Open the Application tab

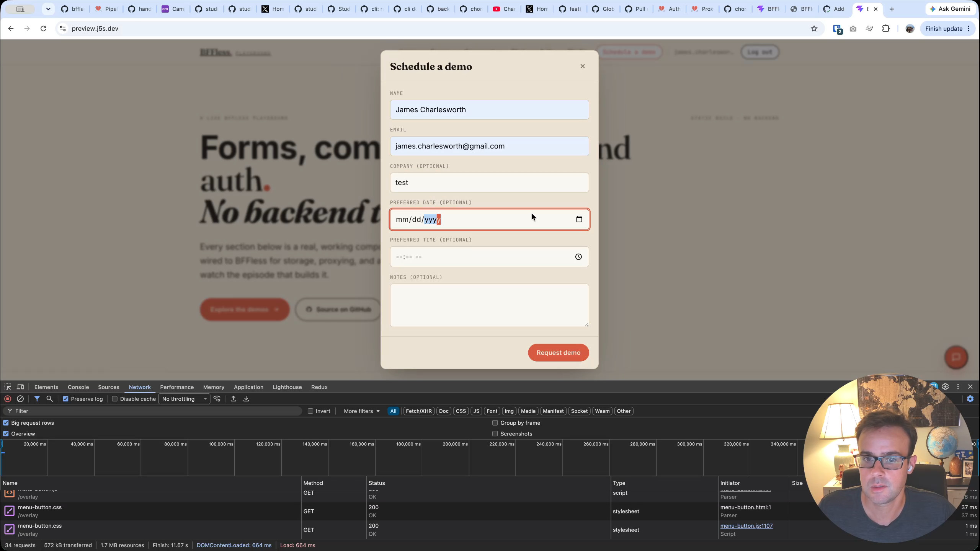[248, 387]
